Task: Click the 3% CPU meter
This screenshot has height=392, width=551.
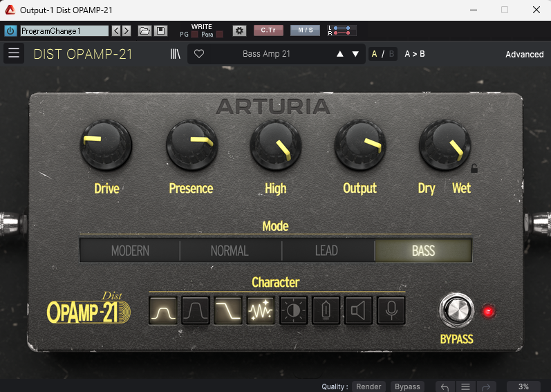Action: [x=523, y=386]
